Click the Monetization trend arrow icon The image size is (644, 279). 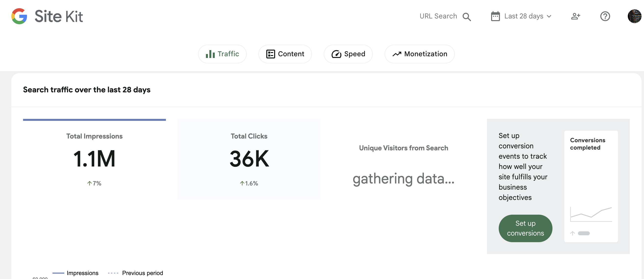point(397,54)
